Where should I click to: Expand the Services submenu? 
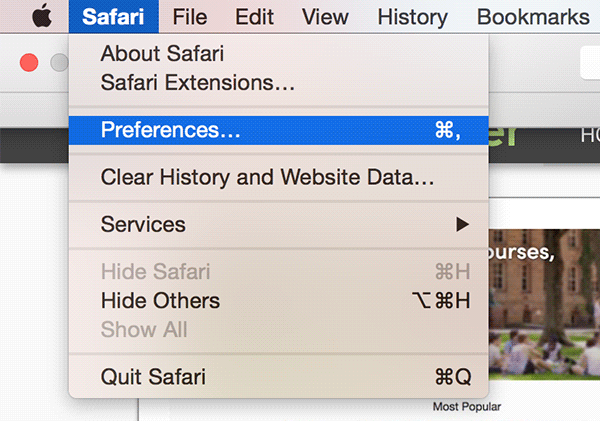tap(144, 225)
